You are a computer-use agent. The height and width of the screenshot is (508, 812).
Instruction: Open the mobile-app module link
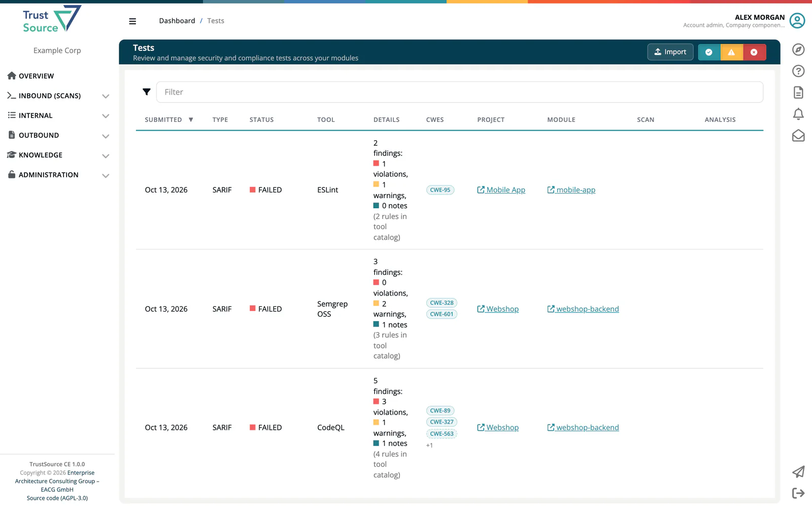(571, 190)
